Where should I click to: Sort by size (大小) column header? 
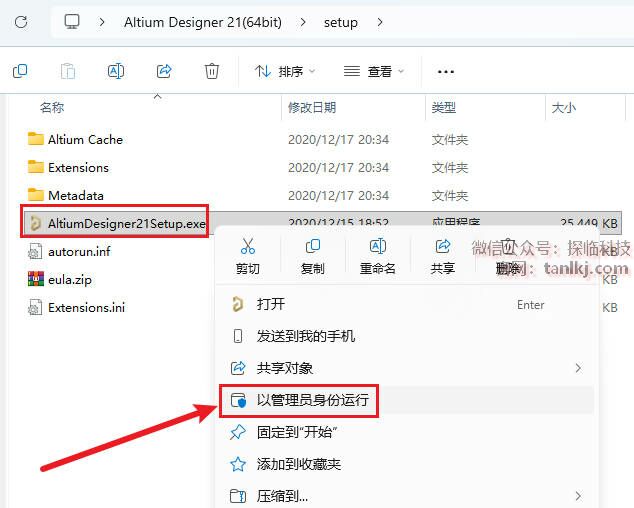click(x=564, y=108)
